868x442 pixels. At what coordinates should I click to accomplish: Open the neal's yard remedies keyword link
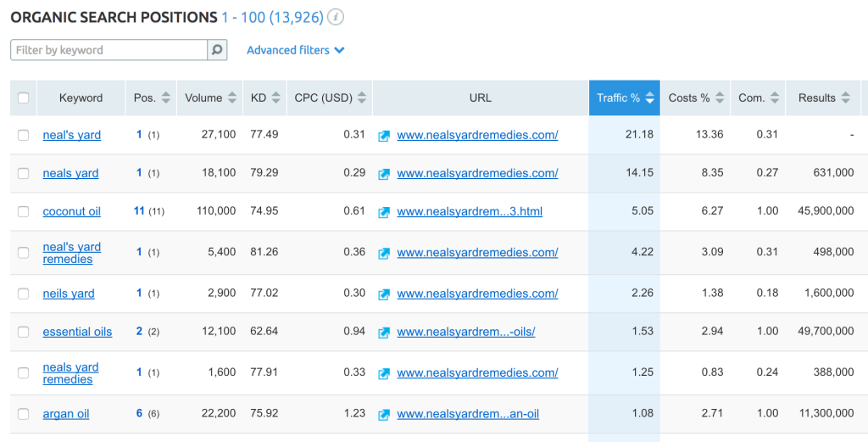pos(72,253)
